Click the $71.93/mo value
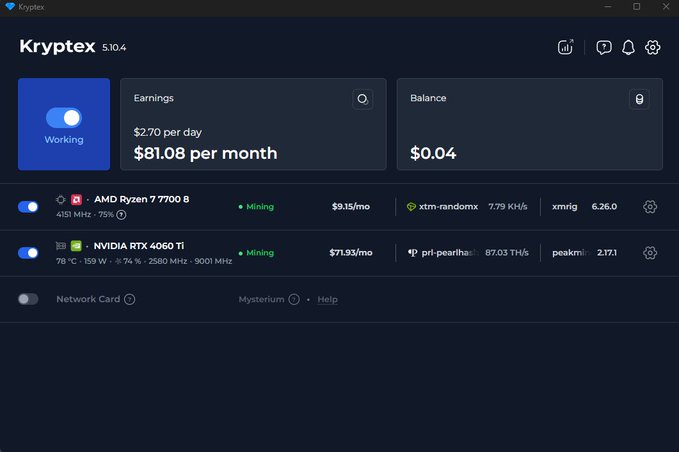Image resolution: width=679 pixels, height=452 pixels. click(x=351, y=252)
